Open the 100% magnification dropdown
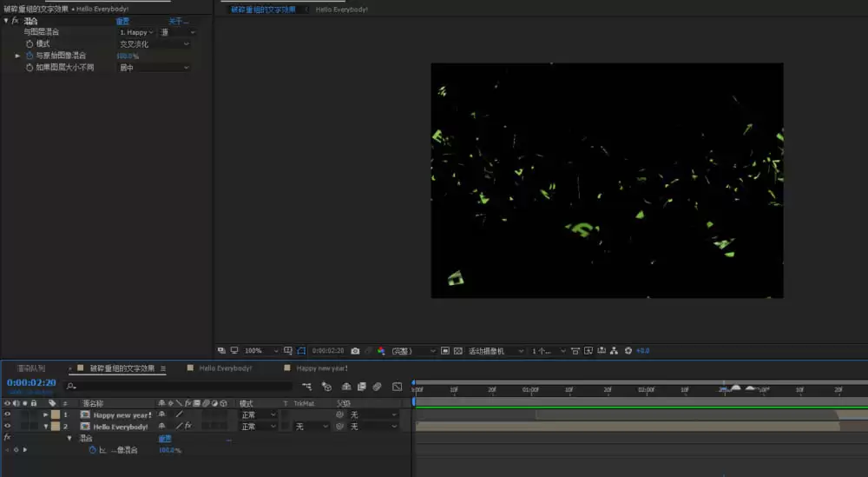Viewport: 868px width, 477px height. point(260,351)
